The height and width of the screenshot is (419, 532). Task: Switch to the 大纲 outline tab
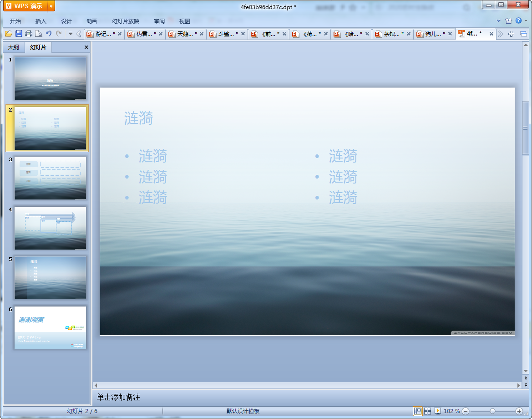14,47
